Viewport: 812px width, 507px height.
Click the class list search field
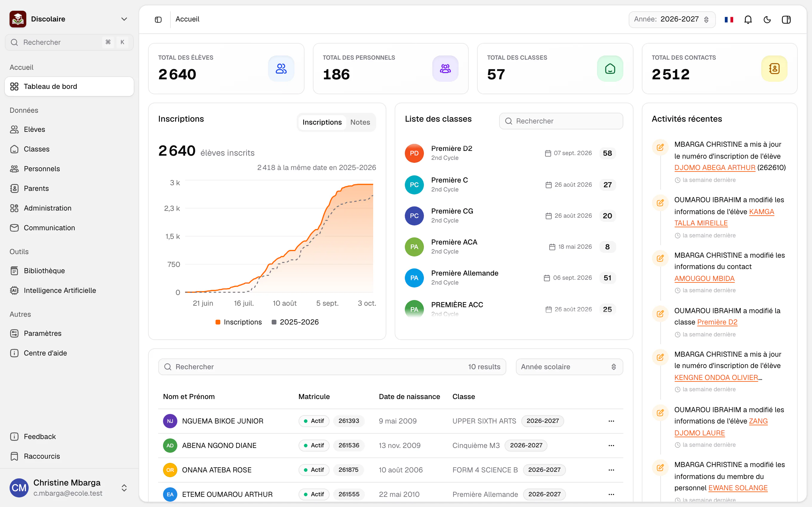click(x=561, y=121)
